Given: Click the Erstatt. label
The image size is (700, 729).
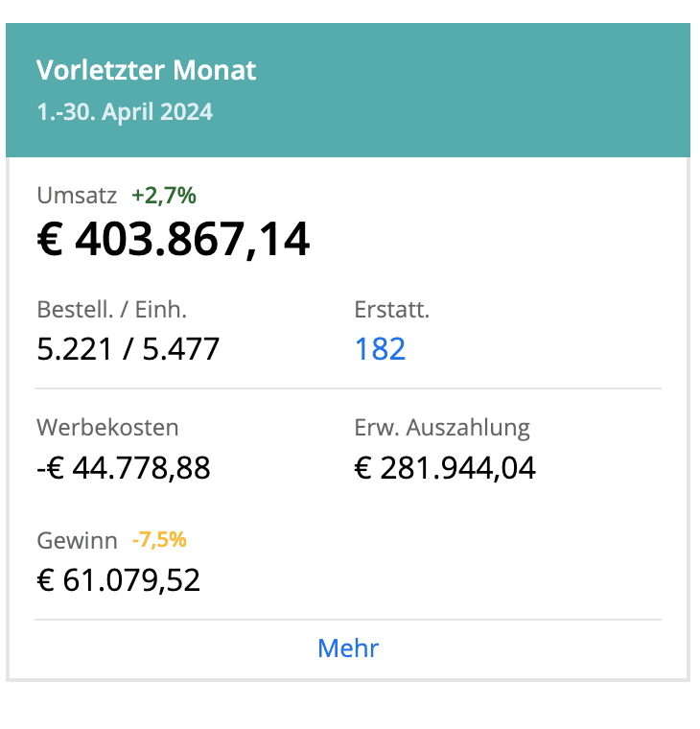Looking at the screenshot, I should [x=391, y=310].
